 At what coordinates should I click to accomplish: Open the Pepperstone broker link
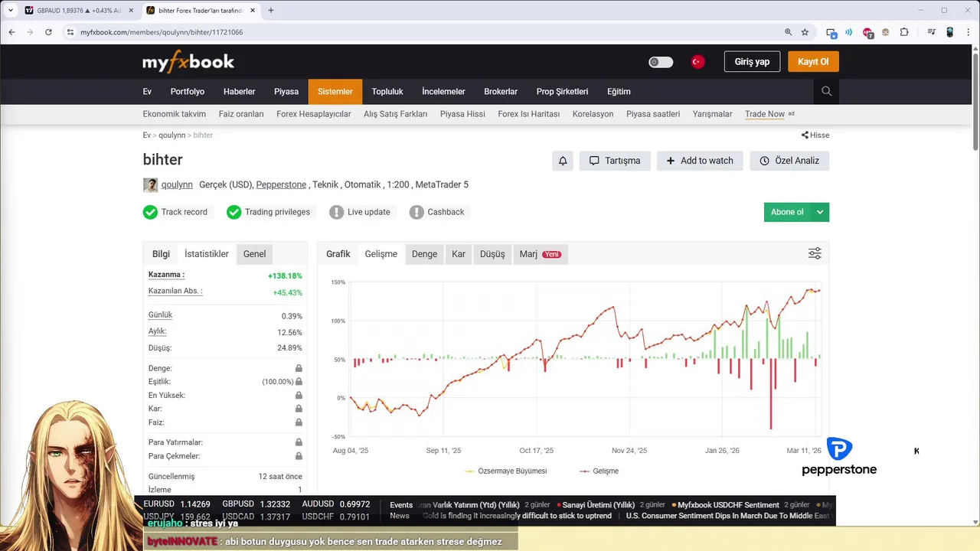pos(281,185)
